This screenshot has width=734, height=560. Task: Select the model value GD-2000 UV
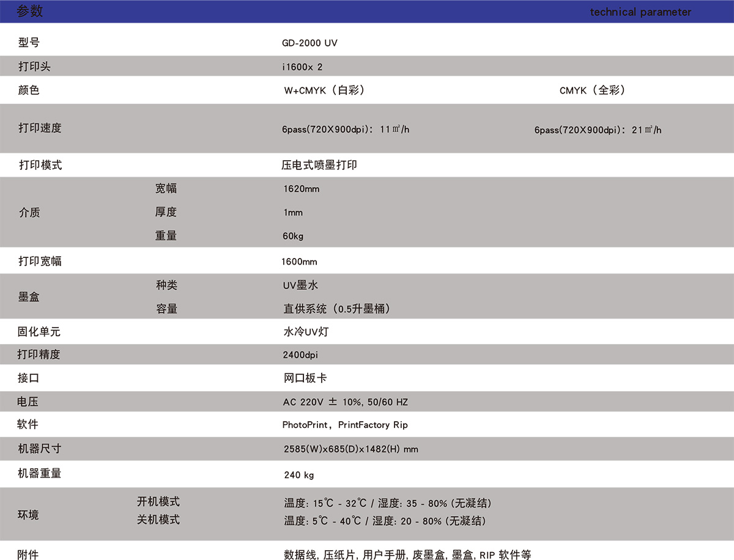310,43
